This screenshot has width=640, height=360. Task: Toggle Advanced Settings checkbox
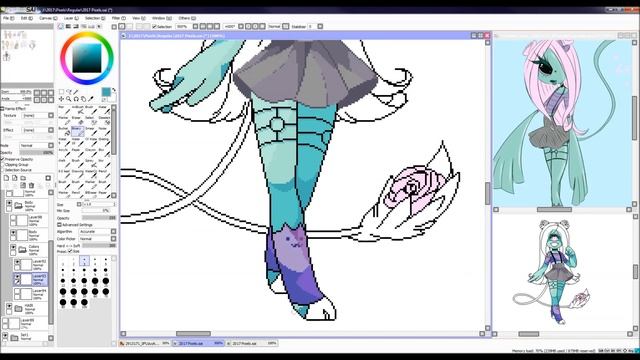pos(60,224)
